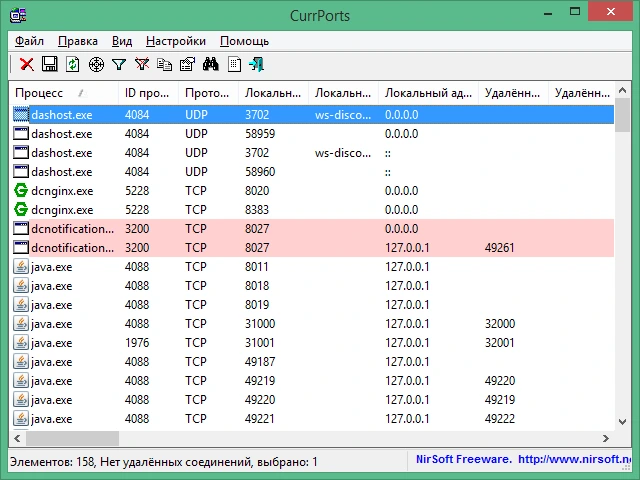Click ws-disco... cell in the :: address row

click(x=343, y=153)
